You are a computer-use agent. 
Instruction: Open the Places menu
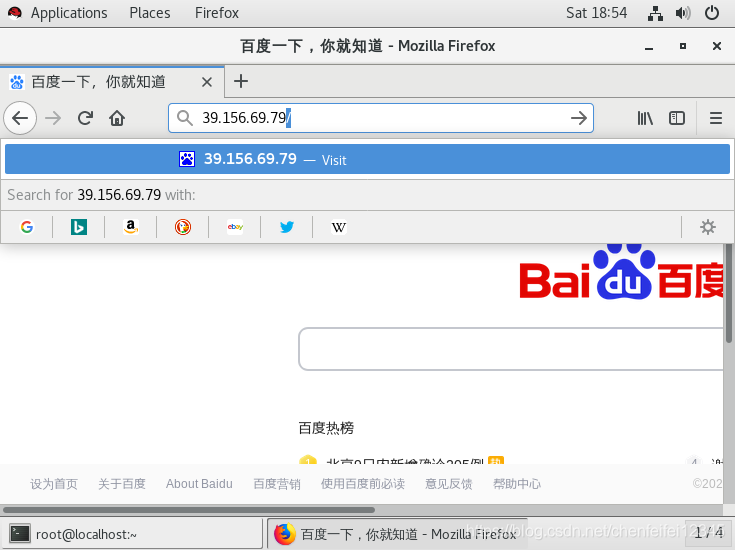coord(150,13)
